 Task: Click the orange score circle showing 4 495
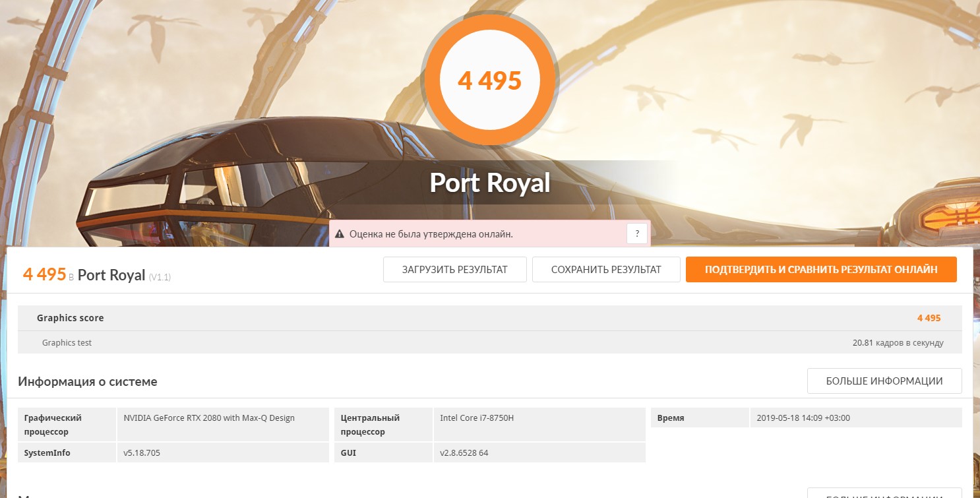click(x=489, y=80)
